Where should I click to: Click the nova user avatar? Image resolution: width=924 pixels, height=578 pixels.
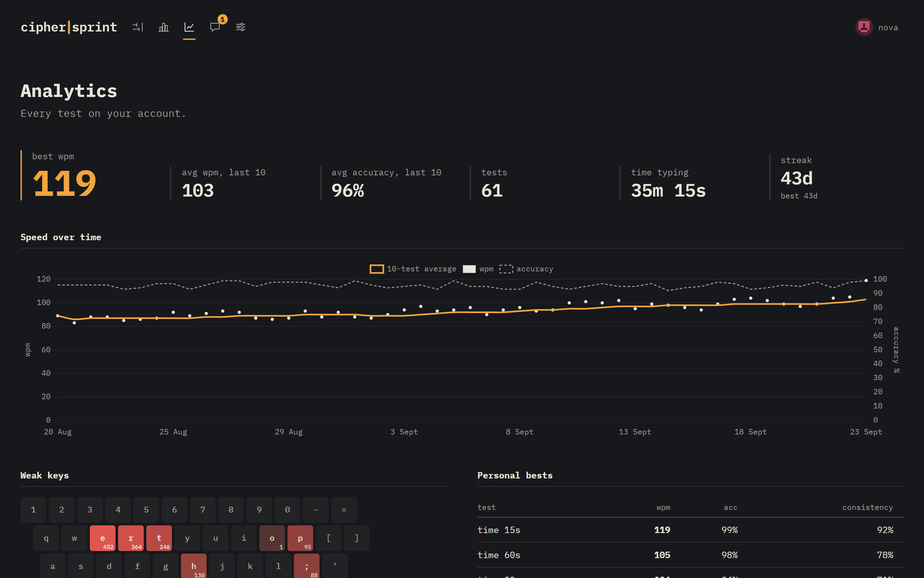864,27
